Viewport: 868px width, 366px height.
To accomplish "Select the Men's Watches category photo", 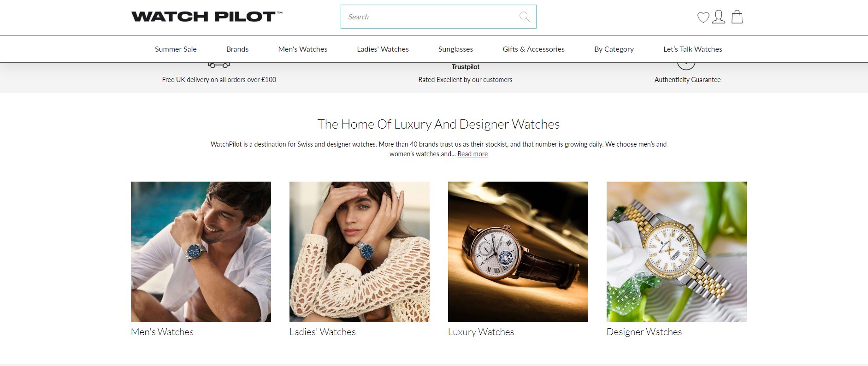I will click(x=201, y=252).
